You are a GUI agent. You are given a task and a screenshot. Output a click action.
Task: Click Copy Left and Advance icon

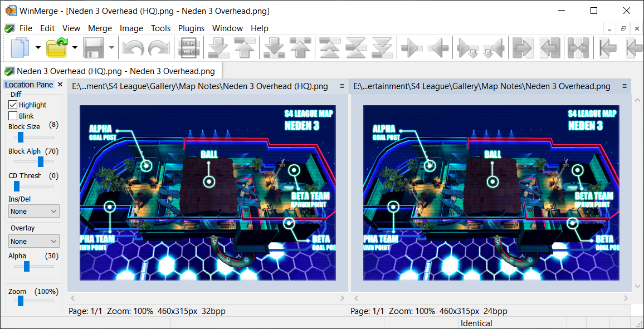[493, 48]
